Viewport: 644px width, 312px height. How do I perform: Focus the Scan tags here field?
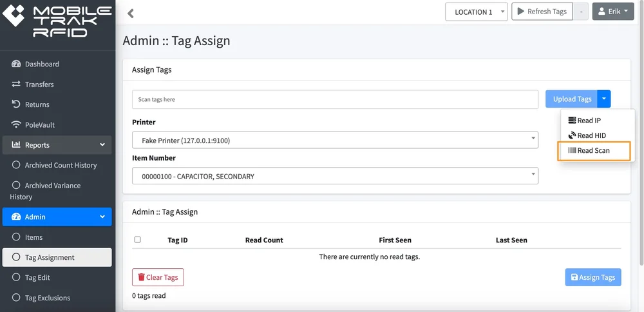click(335, 99)
